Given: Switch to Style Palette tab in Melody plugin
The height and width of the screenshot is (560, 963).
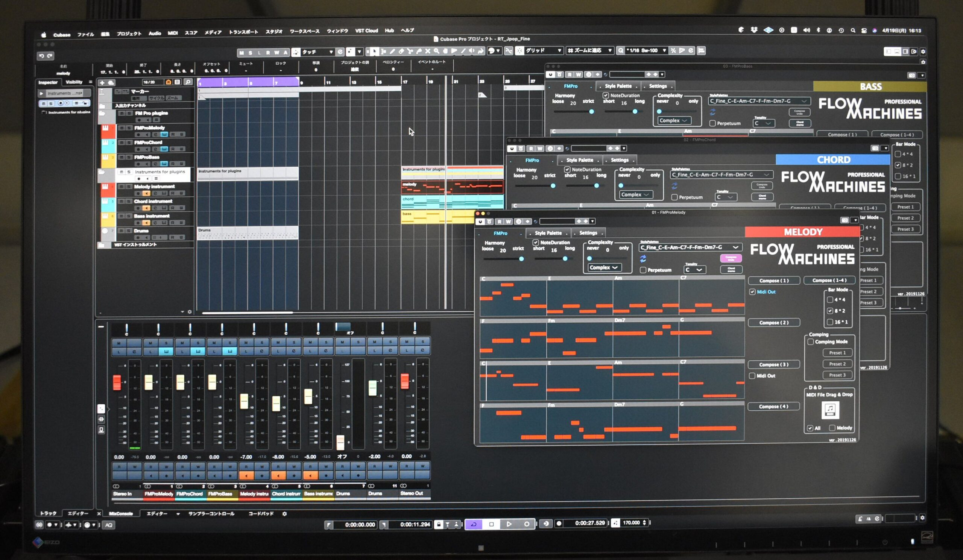Looking at the screenshot, I should [548, 233].
